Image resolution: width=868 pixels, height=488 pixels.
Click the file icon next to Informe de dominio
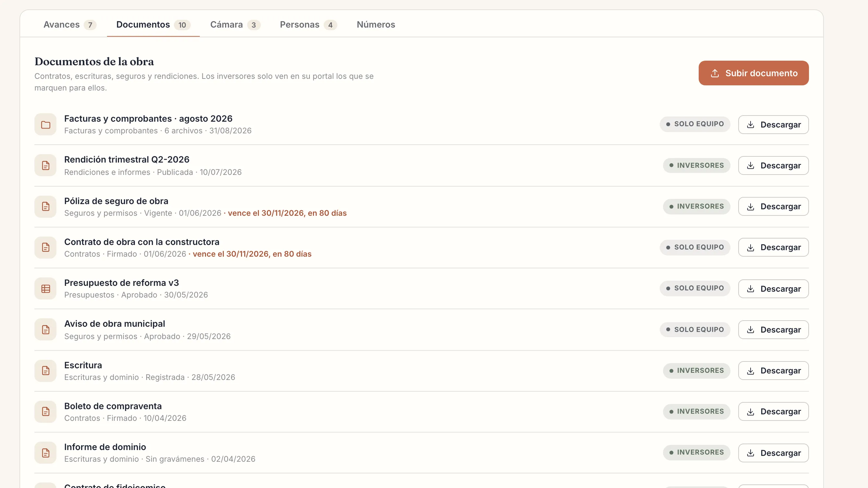pos(45,453)
